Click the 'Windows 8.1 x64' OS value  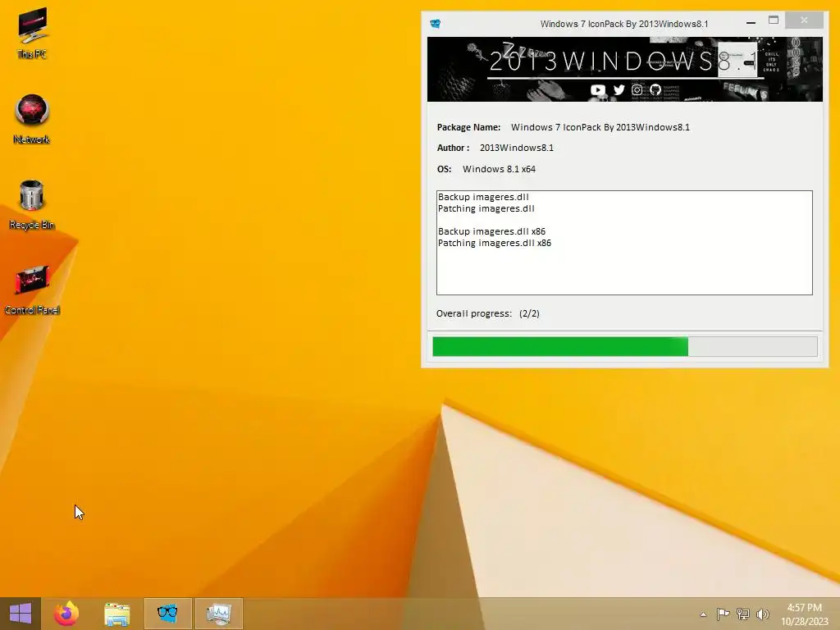coord(499,169)
